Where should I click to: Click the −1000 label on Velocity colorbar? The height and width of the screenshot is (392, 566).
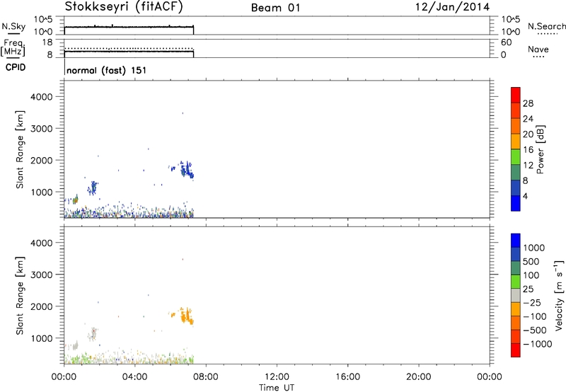click(x=538, y=344)
